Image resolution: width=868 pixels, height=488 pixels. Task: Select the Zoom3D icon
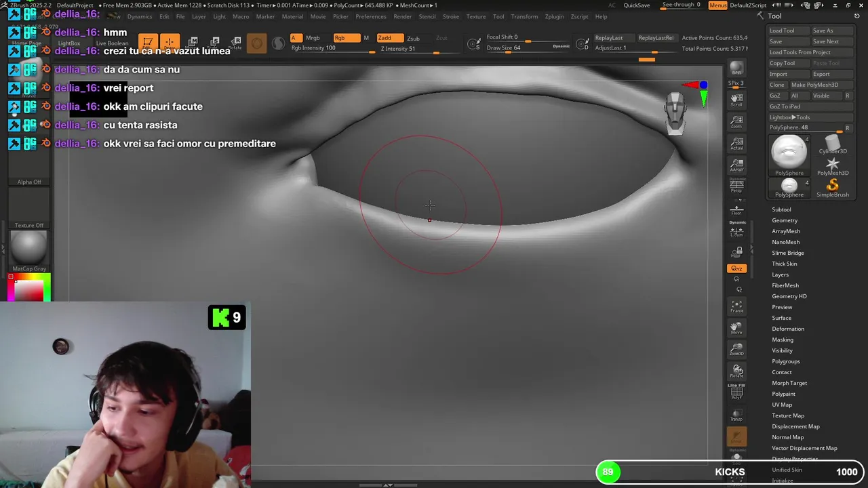(736, 350)
